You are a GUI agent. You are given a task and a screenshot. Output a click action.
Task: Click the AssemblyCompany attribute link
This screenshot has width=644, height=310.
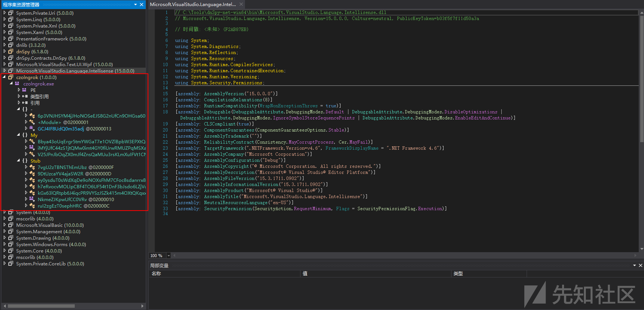click(x=224, y=154)
